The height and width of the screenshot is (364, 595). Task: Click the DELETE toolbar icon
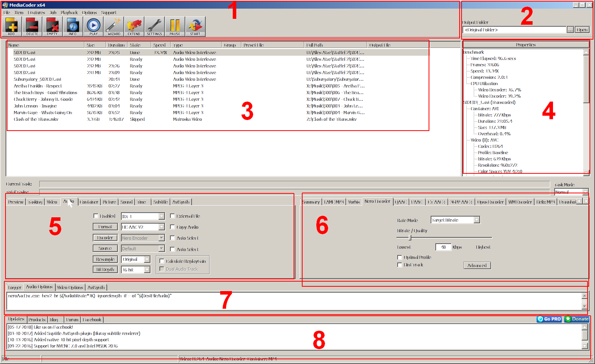(32, 26)
